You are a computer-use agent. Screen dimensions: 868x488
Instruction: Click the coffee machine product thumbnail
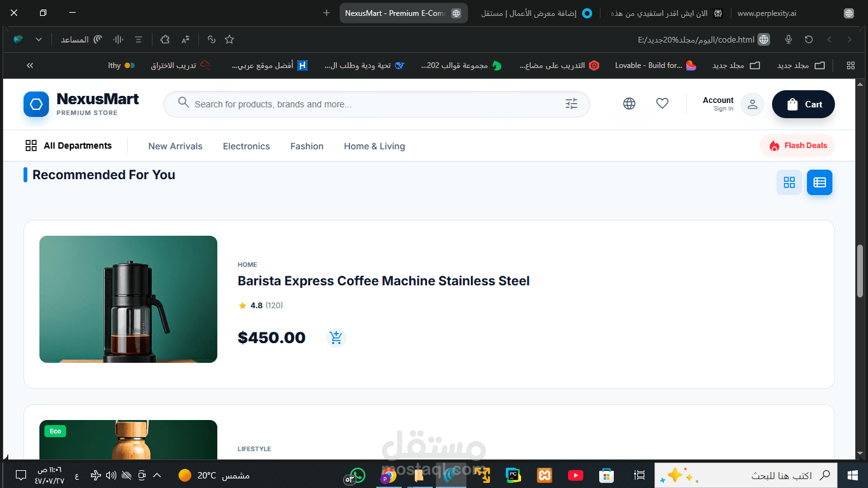(128, 299)
